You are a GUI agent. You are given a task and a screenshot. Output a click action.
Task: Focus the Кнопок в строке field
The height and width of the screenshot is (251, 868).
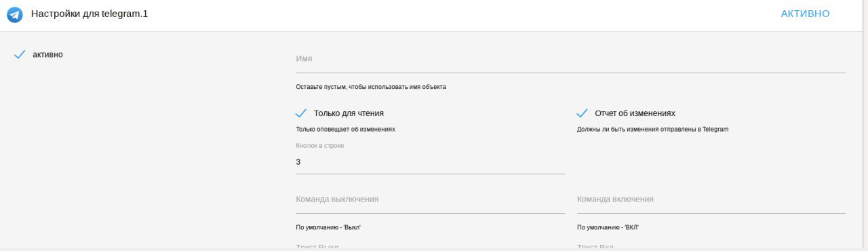430,162
